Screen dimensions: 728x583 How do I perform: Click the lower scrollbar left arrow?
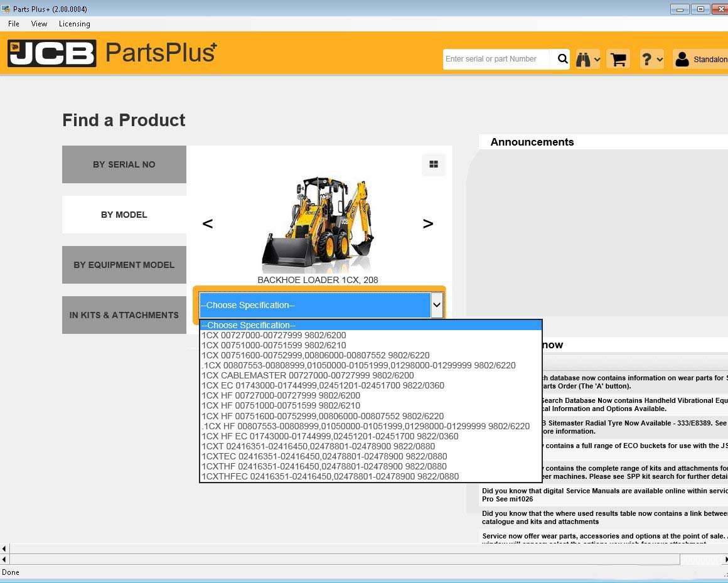pyautogui.click(x=4, y=559)
